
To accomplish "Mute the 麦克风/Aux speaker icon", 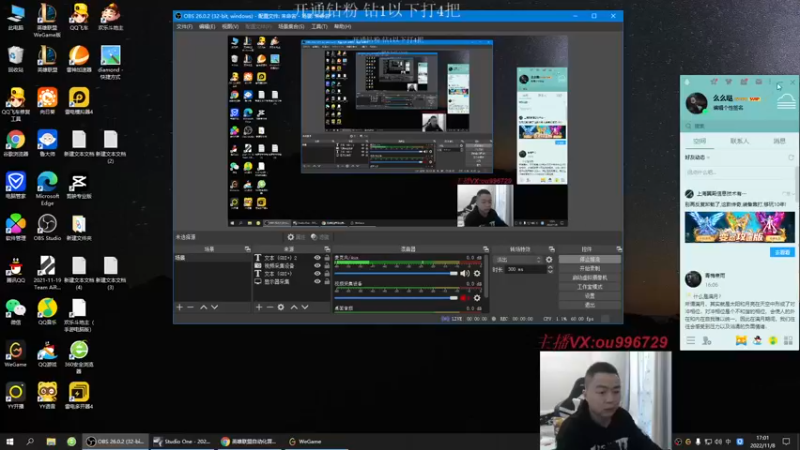I will pos(465,273).
